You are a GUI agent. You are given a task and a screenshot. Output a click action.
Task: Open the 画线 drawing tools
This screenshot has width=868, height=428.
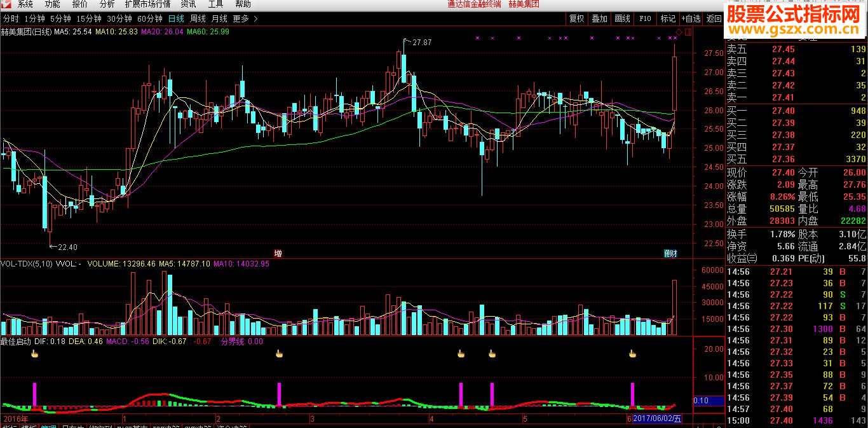pyautogui.click(x=622, y=19)
